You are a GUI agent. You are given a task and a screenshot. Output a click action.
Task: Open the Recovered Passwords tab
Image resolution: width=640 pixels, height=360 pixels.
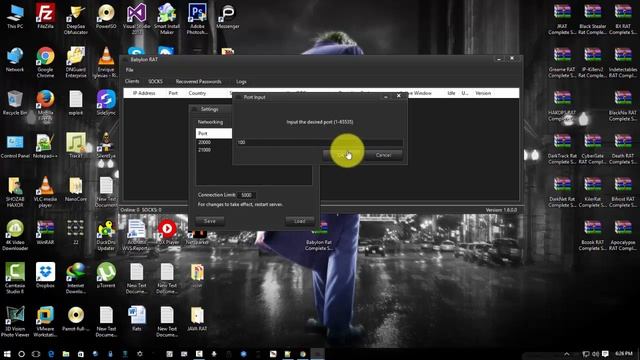pyautogui.click(x=198, y=82)
